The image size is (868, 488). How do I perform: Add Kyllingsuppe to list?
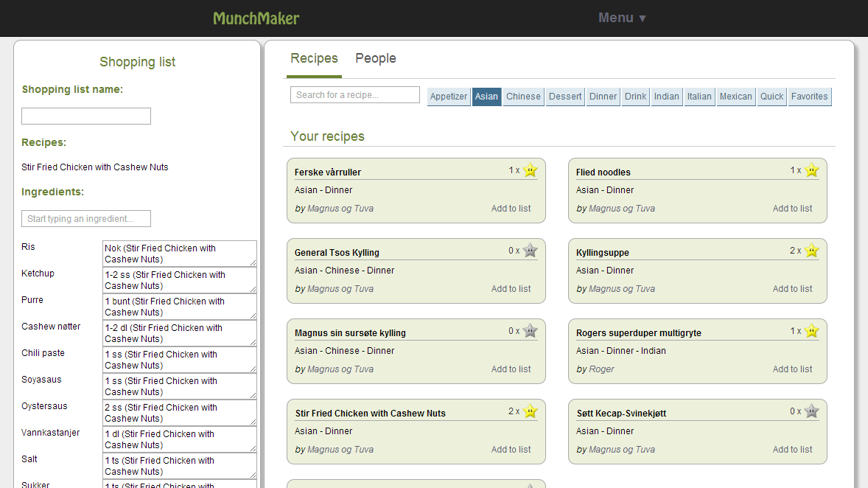792,288
